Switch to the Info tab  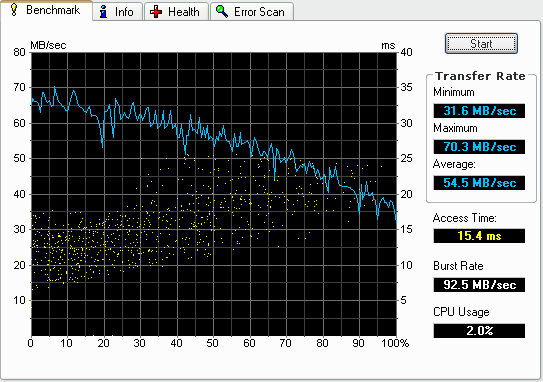click(x=117, y=12)
